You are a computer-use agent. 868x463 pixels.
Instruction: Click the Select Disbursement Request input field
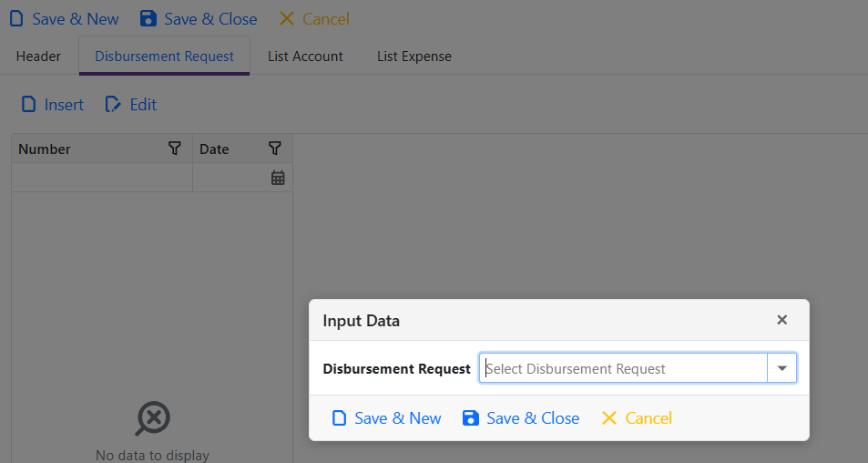point(623,368)
